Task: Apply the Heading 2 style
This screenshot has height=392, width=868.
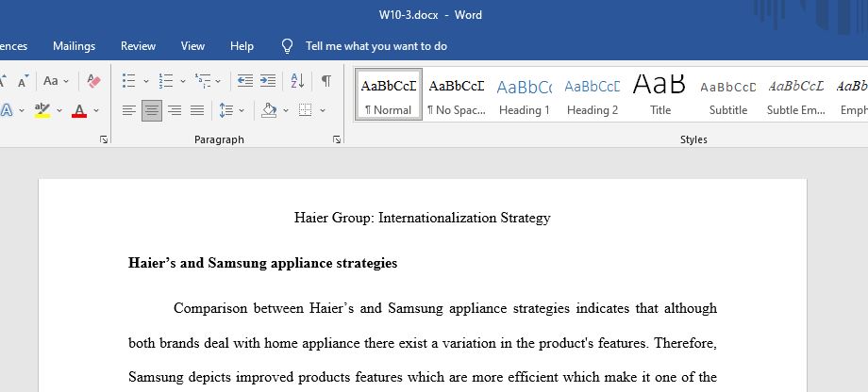Action: tap(593, 94)
